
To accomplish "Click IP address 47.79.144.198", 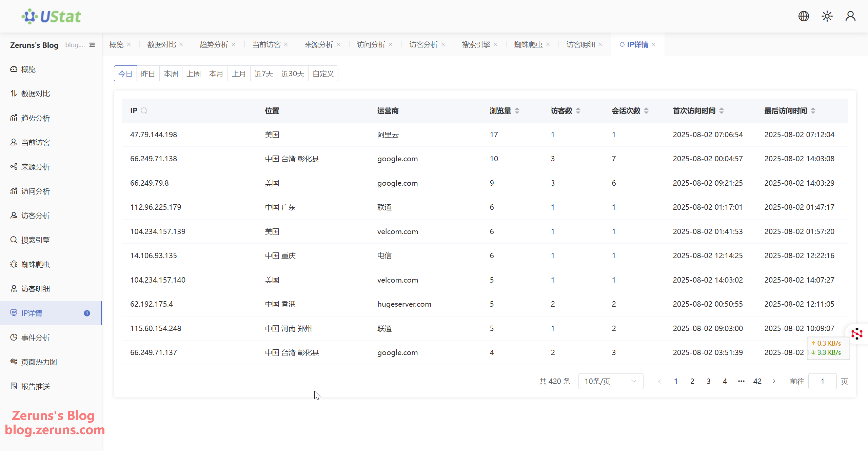I will pyautogui.click(x=154, y=135).
